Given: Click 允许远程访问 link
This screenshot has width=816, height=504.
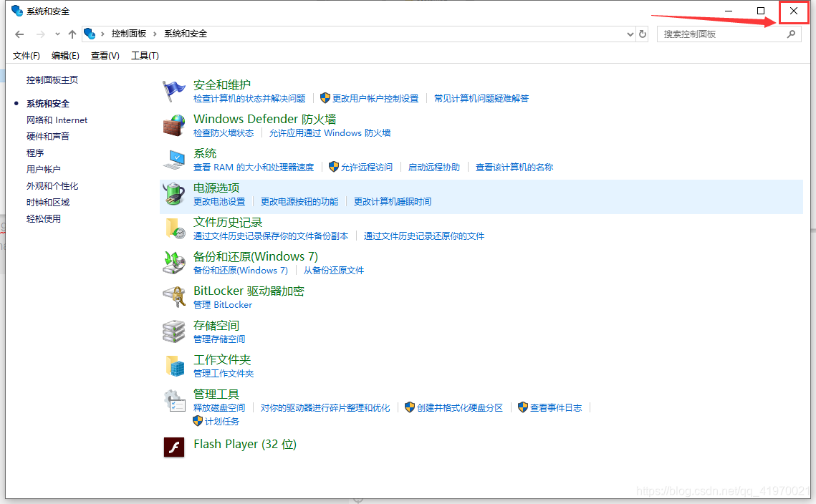Looking at the screenshot, I should (366, 168).
